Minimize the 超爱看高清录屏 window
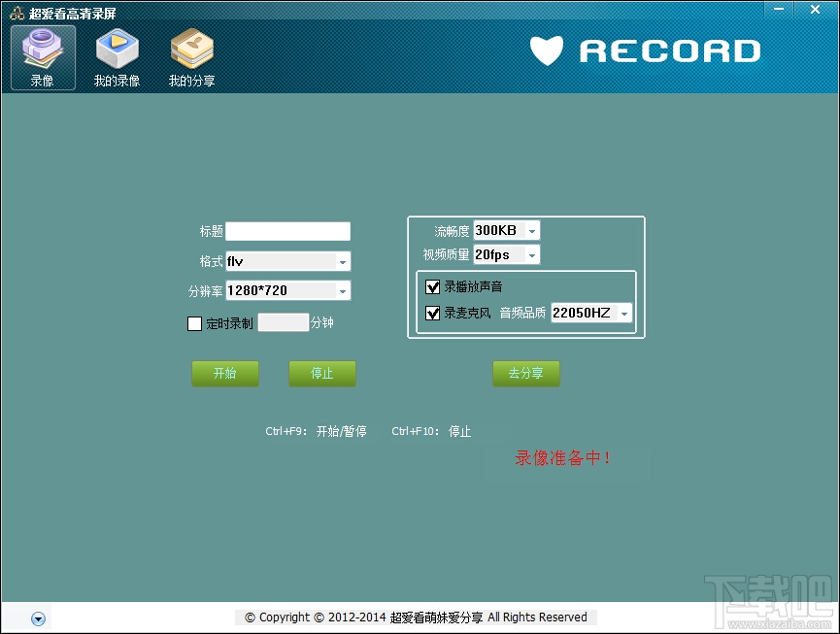The height and width of the screenshot is (634, 840). point(779,9)
